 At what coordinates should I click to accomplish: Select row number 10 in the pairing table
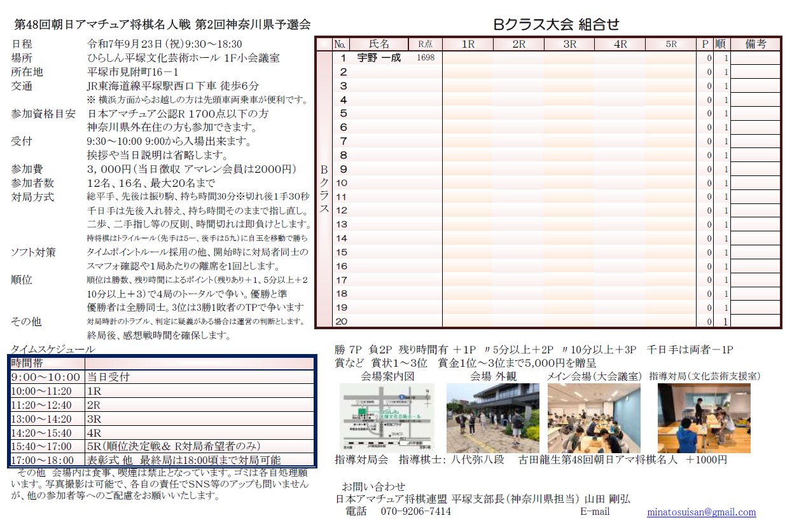point(342,183)
